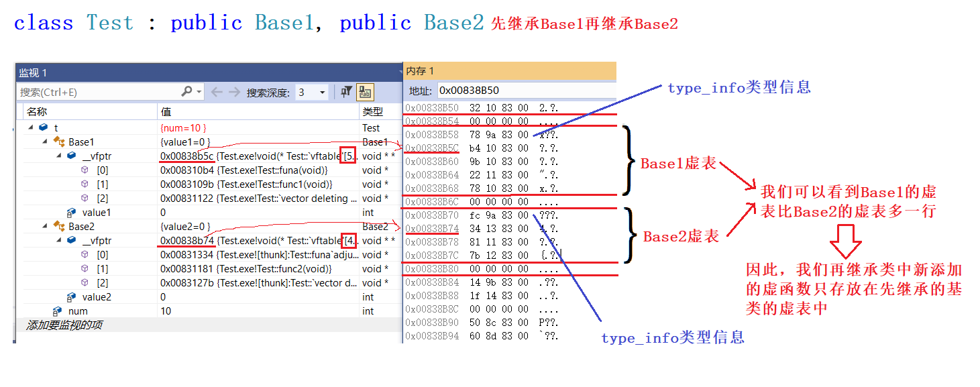The width and height of the screenshot is (980, 387).
Task: Click the 名称 column header
Action: tap(37, 111)
